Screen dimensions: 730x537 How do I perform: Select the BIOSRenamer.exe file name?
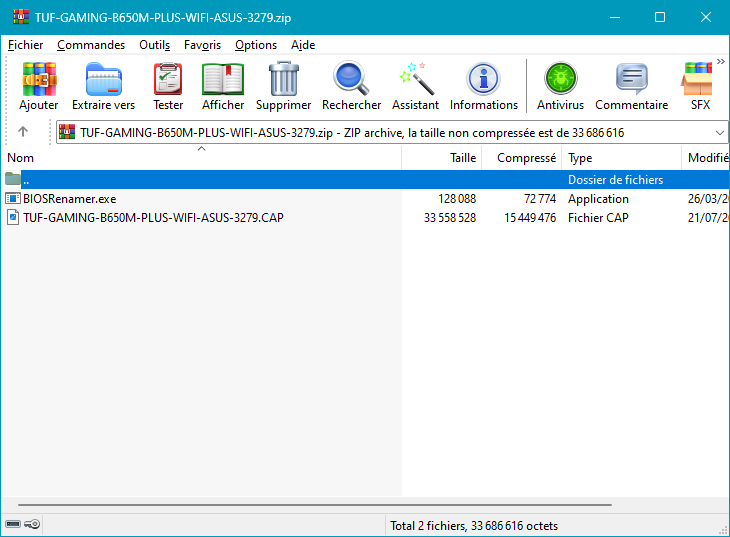click(70, 199)
